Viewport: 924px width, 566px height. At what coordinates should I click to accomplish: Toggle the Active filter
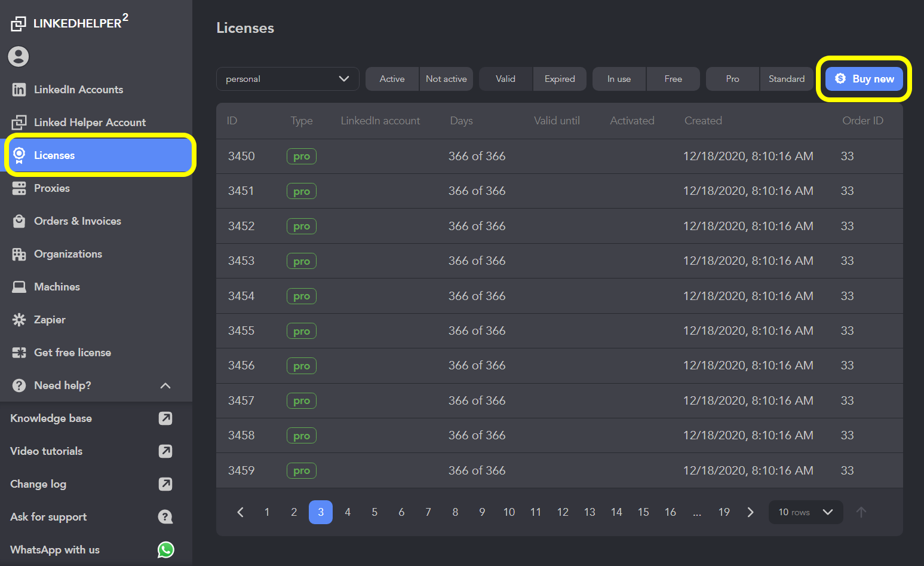(x=392, y=79)
